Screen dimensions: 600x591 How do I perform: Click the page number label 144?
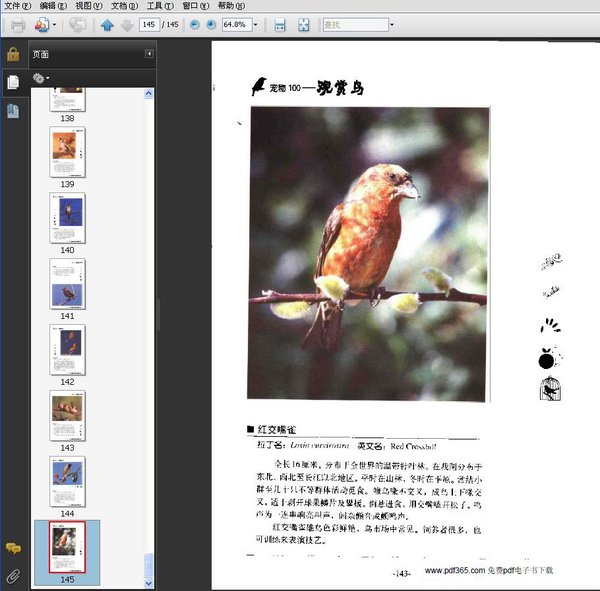pyautogui.click(x=67, y=513)
